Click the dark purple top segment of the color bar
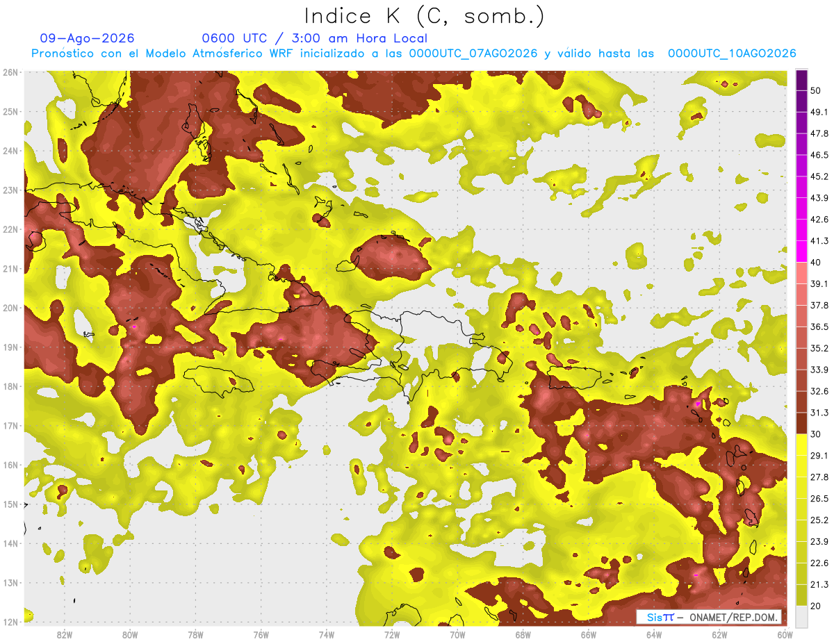The height and width of the screenshot is (644, 834). click(801, 80)
